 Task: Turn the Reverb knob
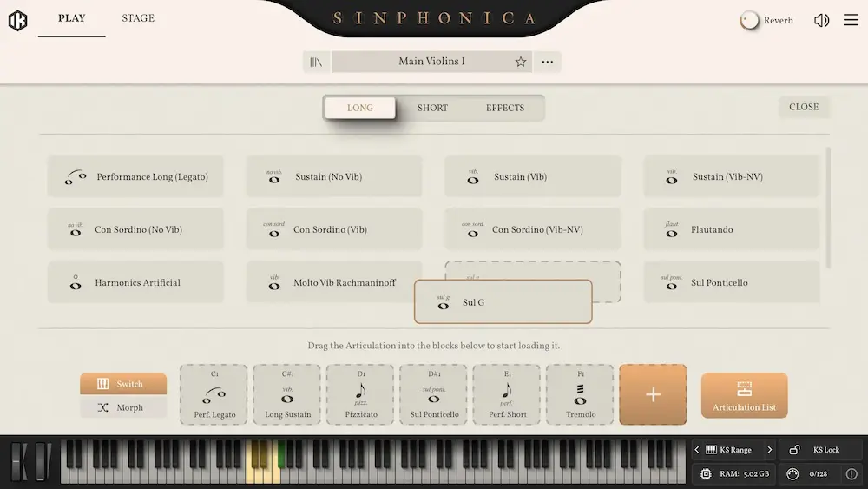point(750,21)
